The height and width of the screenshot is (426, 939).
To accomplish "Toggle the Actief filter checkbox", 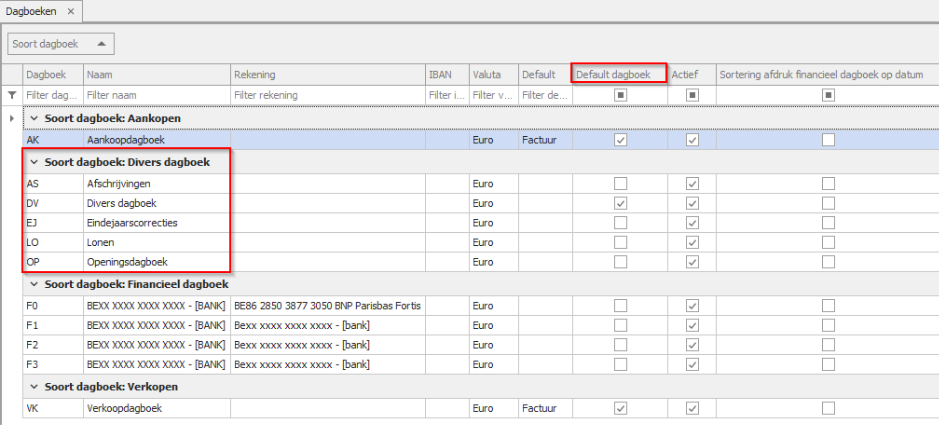I will point(692,95).
